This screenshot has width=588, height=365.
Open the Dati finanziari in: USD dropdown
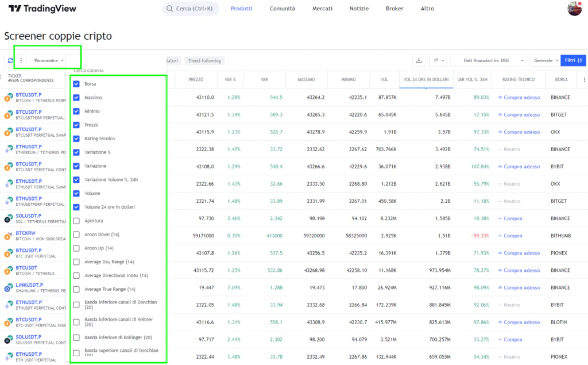tap(489, 60)
